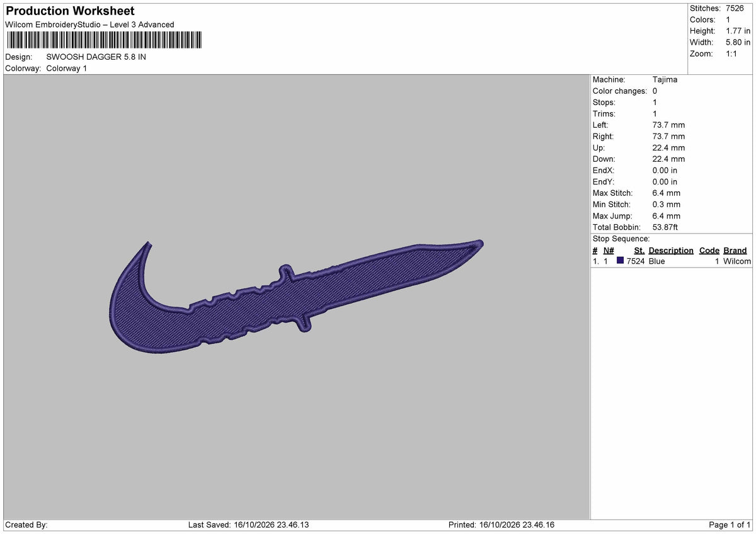Click the Max Jump value '6.4 mm'
756x534 pixels.
pyautogui.click(x=667, y=216)
